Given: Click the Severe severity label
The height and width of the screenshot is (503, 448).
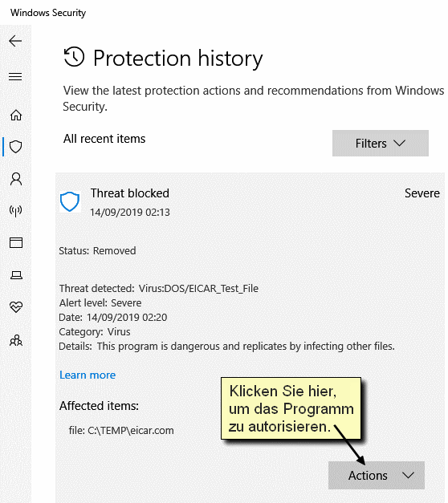Looking at the screenshot, I should (422, 193).
